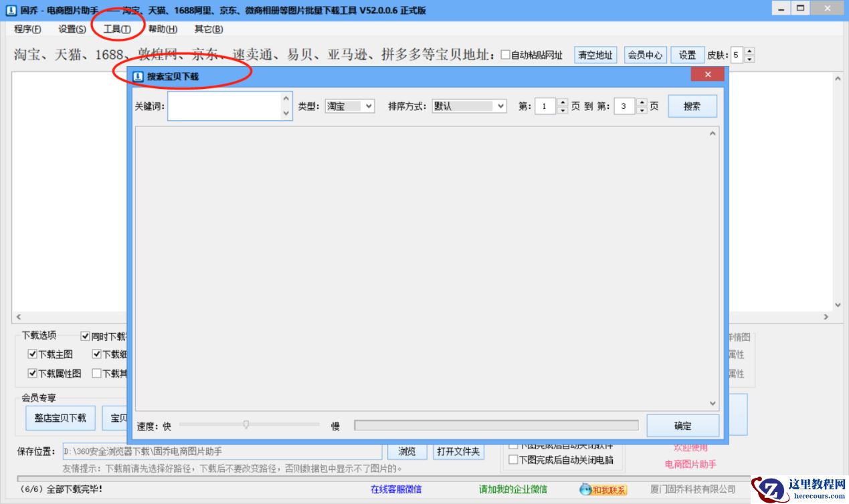Click the results list scroll-down arrow

click(x=713, y=403)
